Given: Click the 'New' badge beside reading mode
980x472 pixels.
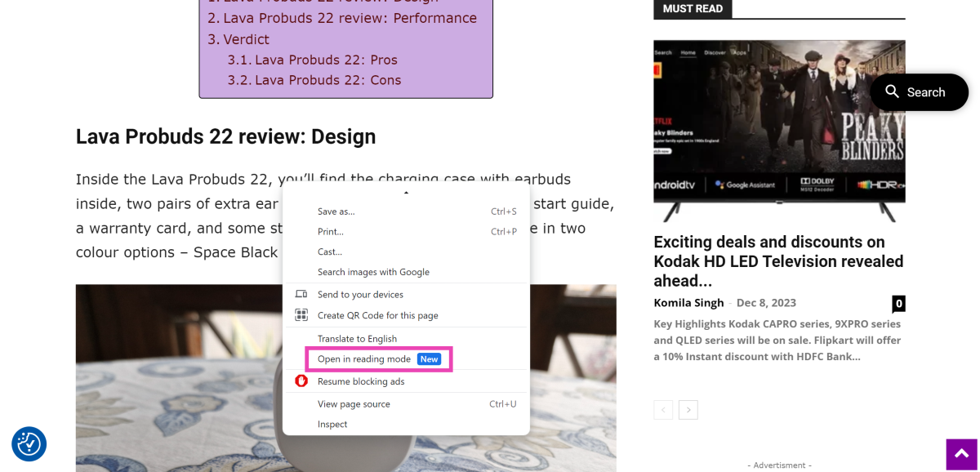Looking at the screenshot, I should click(429, 359).
